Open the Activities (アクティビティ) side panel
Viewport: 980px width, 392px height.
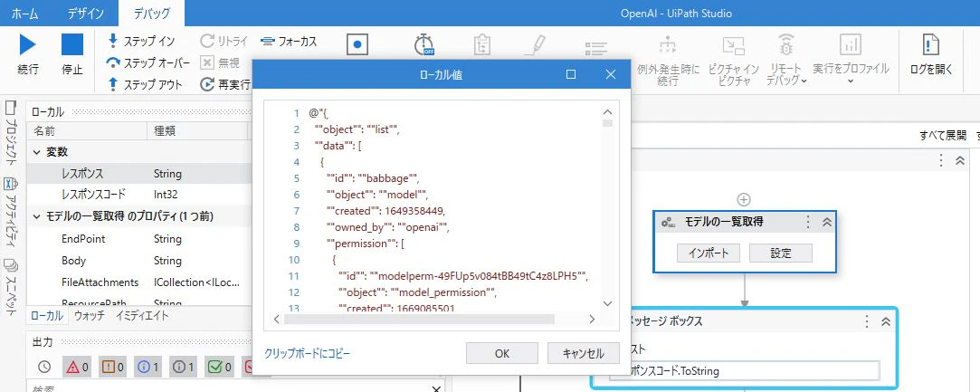click(11, 213)
